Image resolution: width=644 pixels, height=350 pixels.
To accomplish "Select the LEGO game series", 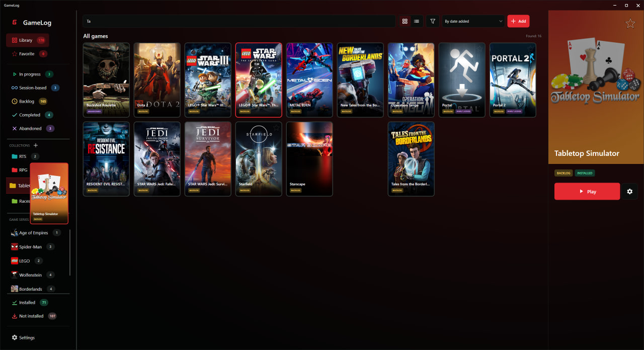I will click(x=27, y=261).
